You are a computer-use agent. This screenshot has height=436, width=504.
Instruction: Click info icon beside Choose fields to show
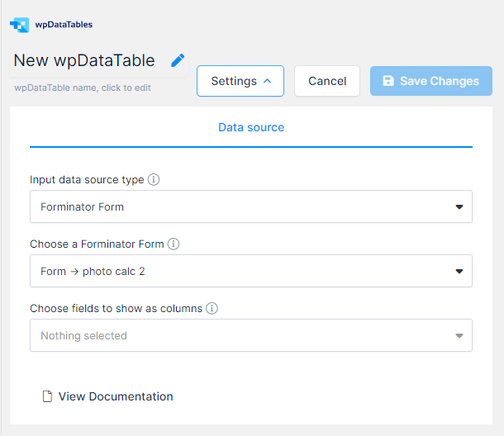click(212, 308)
